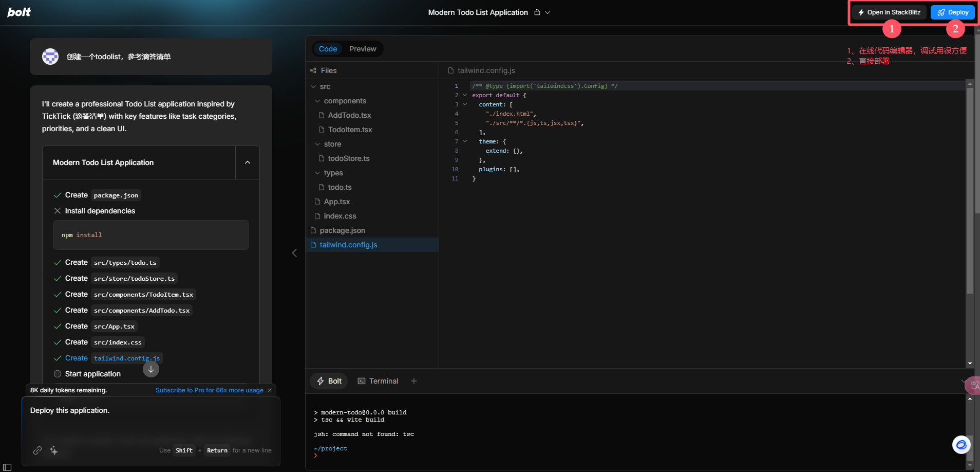This screenshot has width=980, height=472.
Task: Toggle the sidebar panel icon at bottom left
Action: tap(7, 467)
